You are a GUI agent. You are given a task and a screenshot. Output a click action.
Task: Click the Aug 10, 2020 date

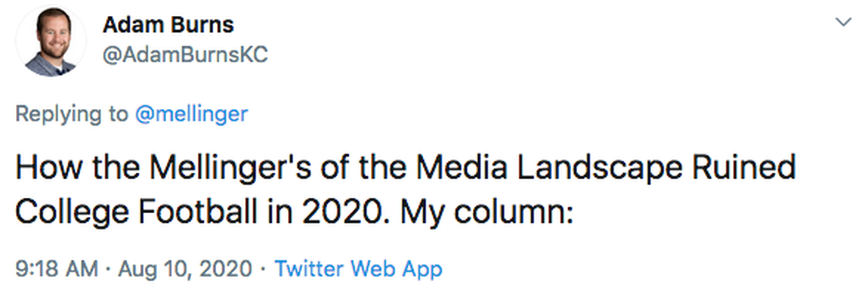coord(183,268)
